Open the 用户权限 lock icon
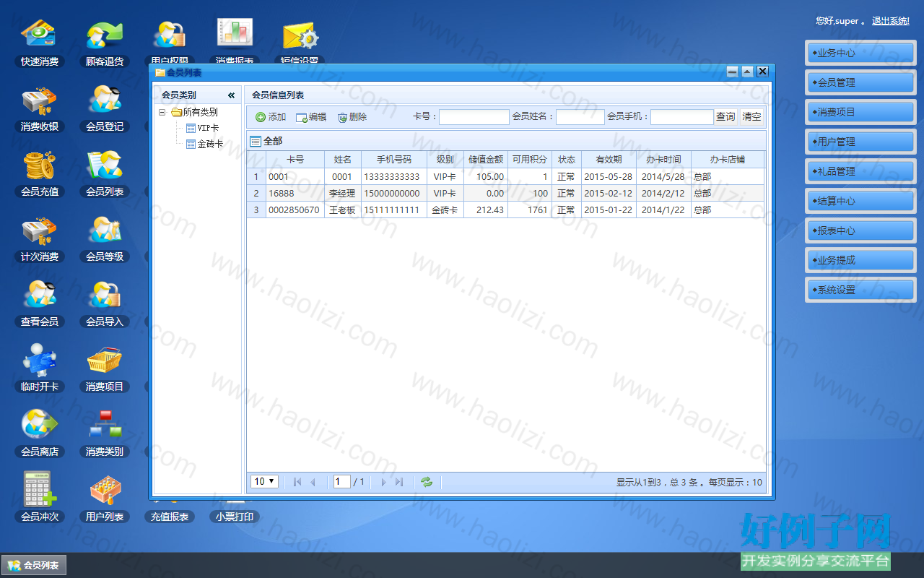The image size is (924, 578). (x=170, y=40)
